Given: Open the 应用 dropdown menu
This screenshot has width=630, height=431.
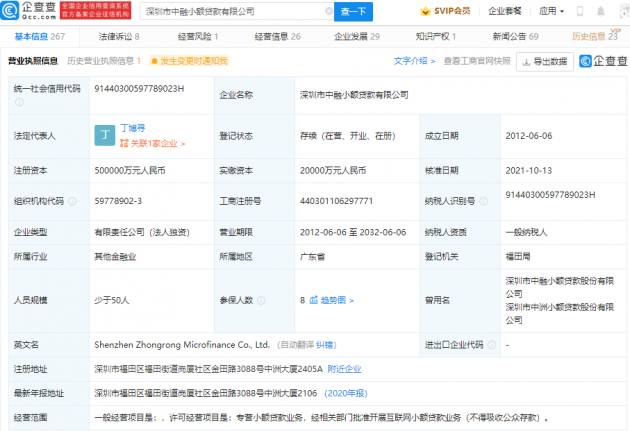Looking at the screenshot, I should coord(577,12).
